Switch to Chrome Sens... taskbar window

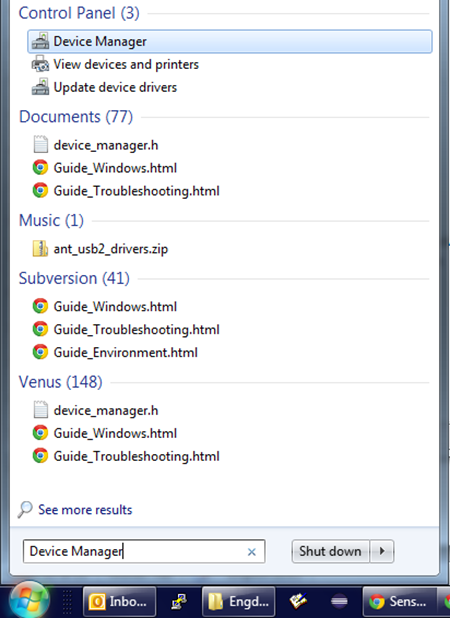[399, 601]
